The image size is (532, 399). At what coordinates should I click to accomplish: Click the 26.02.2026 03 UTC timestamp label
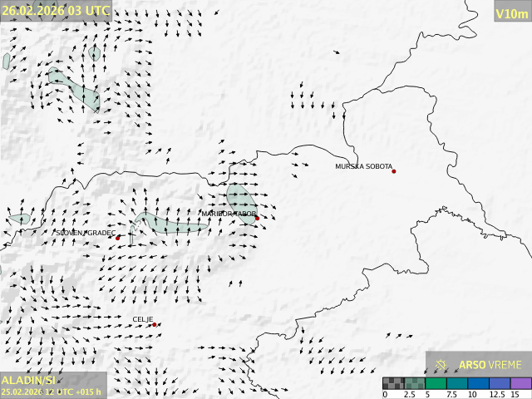click(x=56, y=10)
